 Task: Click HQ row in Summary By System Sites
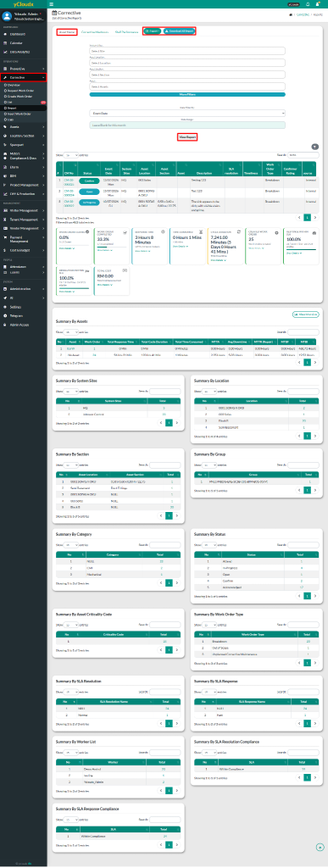(x=119, y=407)
